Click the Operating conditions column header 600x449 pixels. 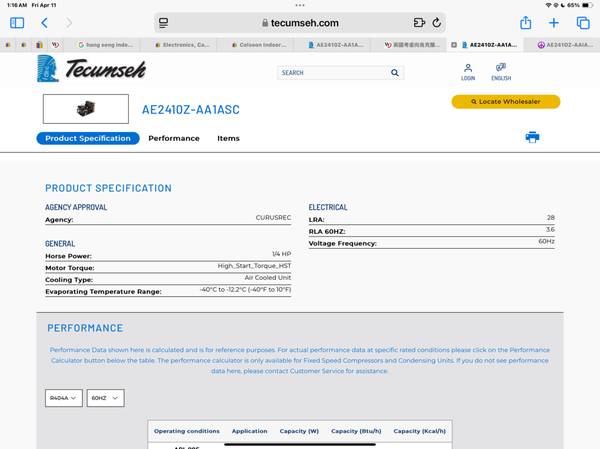point(187,431)
